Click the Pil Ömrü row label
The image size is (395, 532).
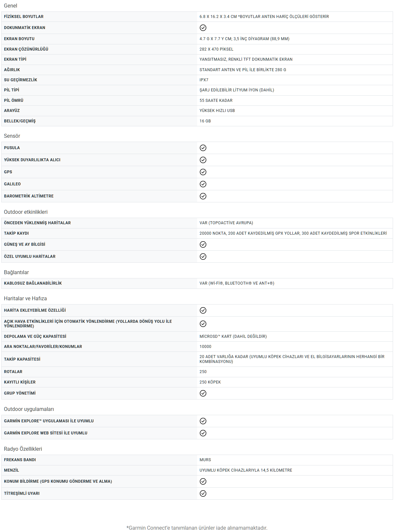[14, 101]
